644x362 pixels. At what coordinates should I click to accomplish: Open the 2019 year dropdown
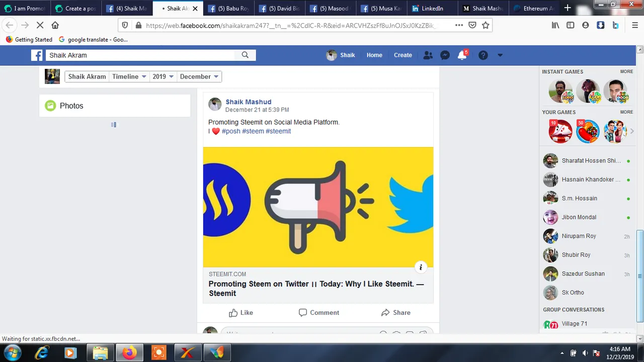163,76
